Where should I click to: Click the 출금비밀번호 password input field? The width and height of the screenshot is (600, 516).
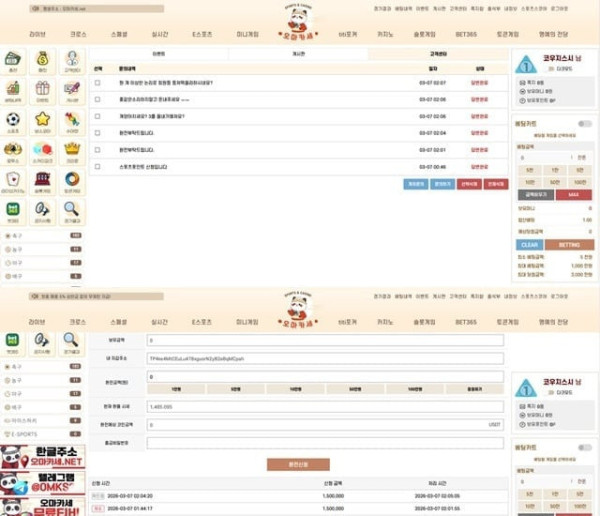[325, 443]
